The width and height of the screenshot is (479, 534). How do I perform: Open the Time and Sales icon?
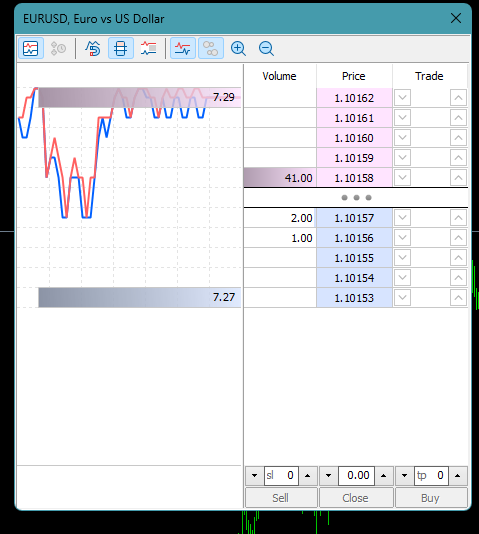[58, 48]
